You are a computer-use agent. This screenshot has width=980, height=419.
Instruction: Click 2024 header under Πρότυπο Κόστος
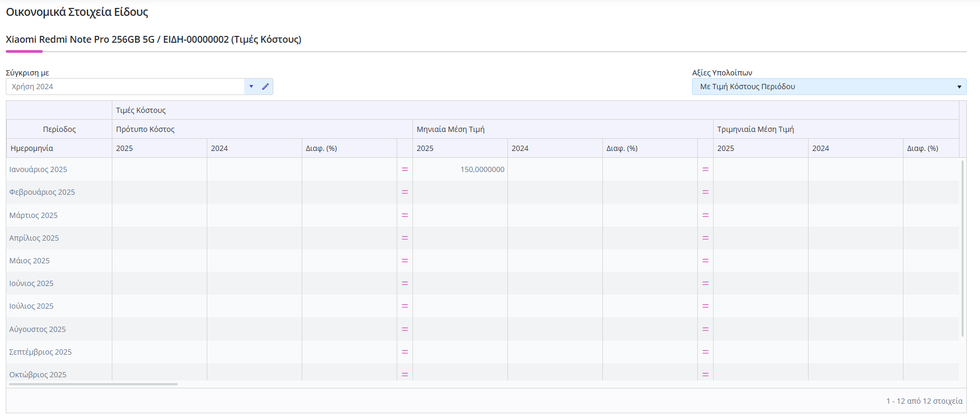254,148
